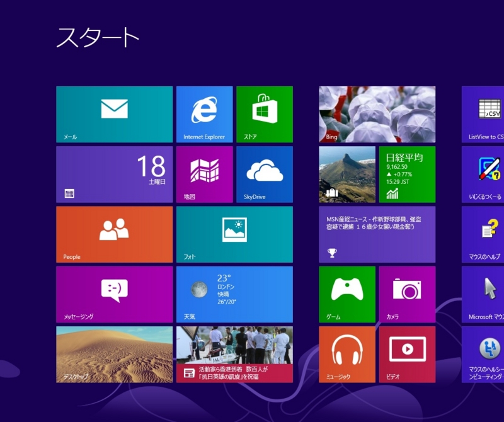Open the いじくるつくーる tile
This screenshot has height=422, width=504.
pos(483,174)
